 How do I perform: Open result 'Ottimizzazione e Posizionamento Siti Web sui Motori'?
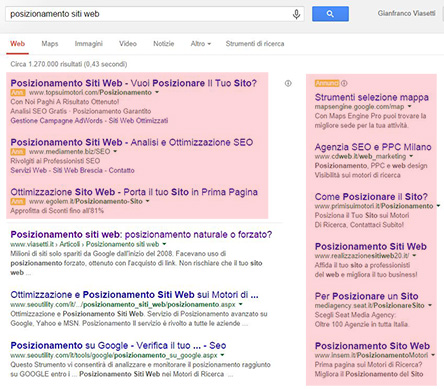[x=134, y=295]
